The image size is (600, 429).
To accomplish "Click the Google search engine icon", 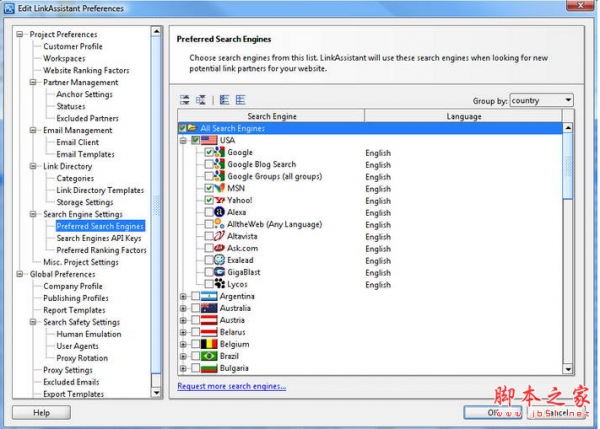I will [219, 152].
